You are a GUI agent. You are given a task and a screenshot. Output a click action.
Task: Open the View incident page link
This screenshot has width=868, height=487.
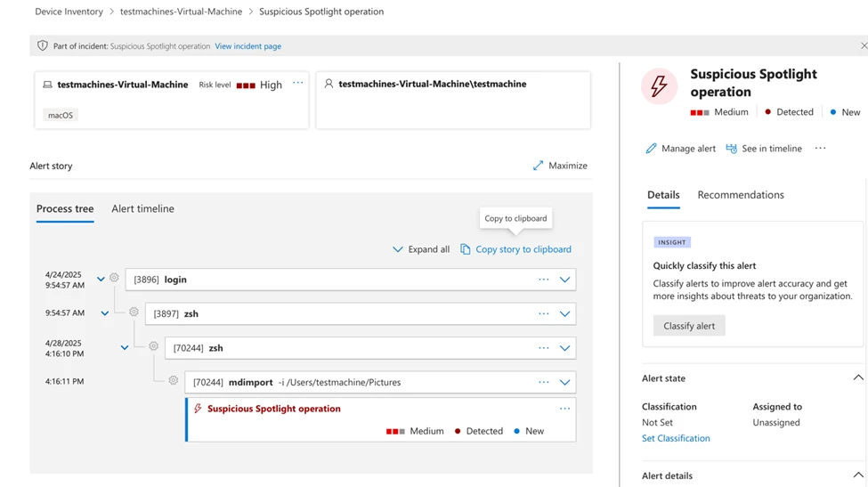click(247, 46)
